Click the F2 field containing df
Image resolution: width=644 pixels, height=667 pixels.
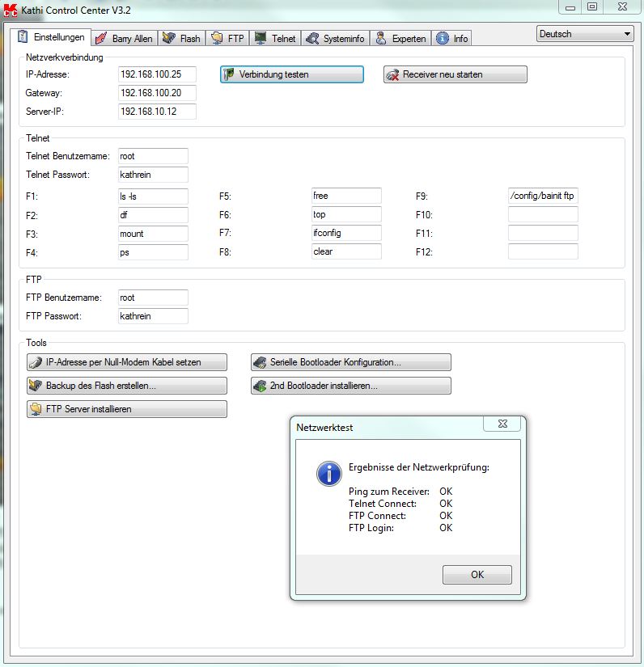[x=153, y=215]
